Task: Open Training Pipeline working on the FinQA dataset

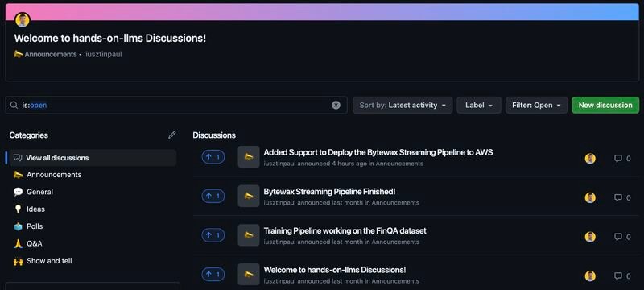Action: pyautogui.click(x=345, y=231)
